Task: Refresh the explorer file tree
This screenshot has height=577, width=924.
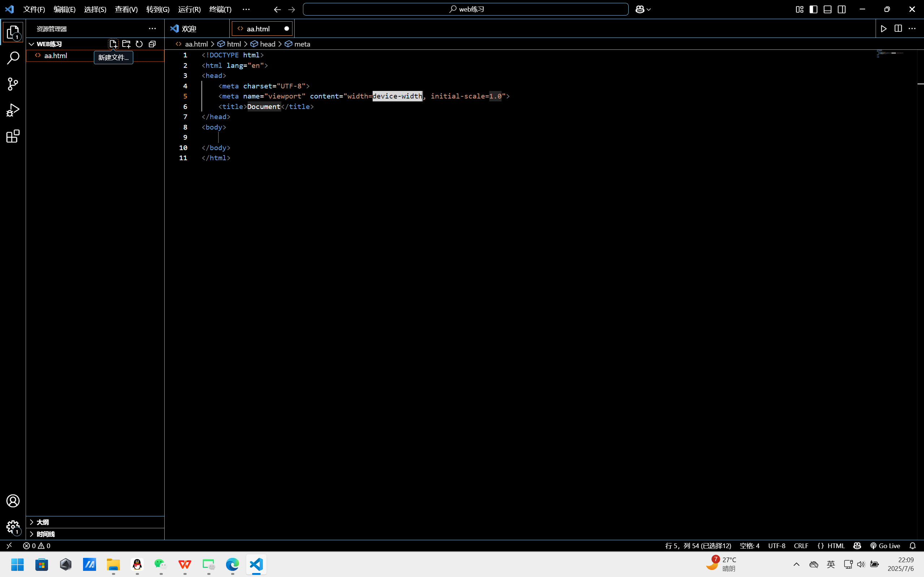Action: [139, 44]
